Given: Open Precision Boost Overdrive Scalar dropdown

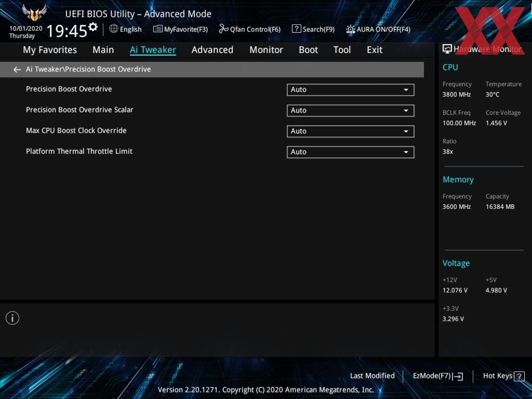Looking at the screenshot, I should tap(350, 110).
